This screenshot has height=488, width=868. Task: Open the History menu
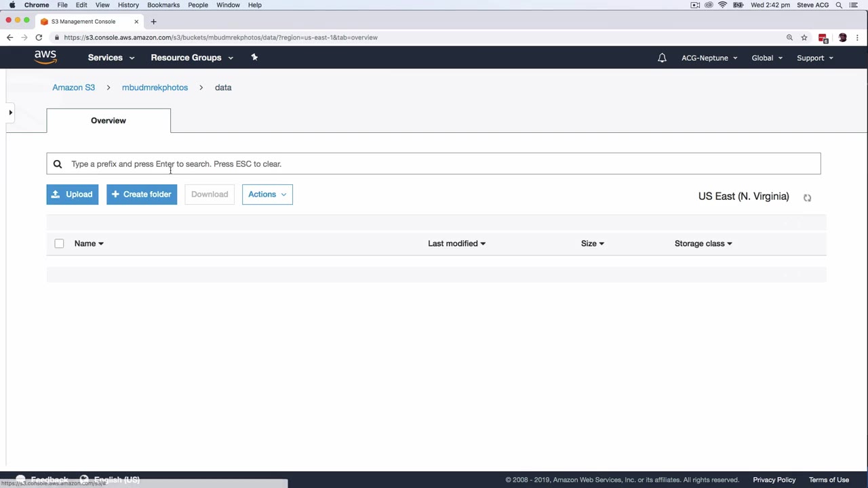coord(128,5)
